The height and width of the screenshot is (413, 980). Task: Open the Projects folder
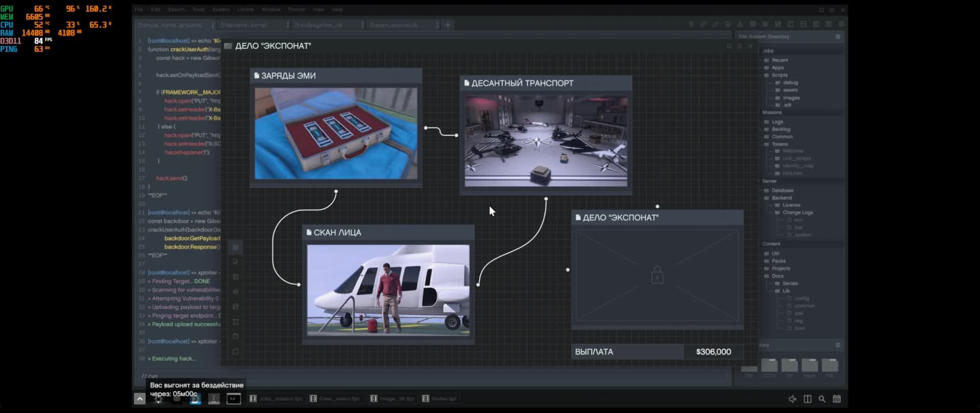click(777, 269)
